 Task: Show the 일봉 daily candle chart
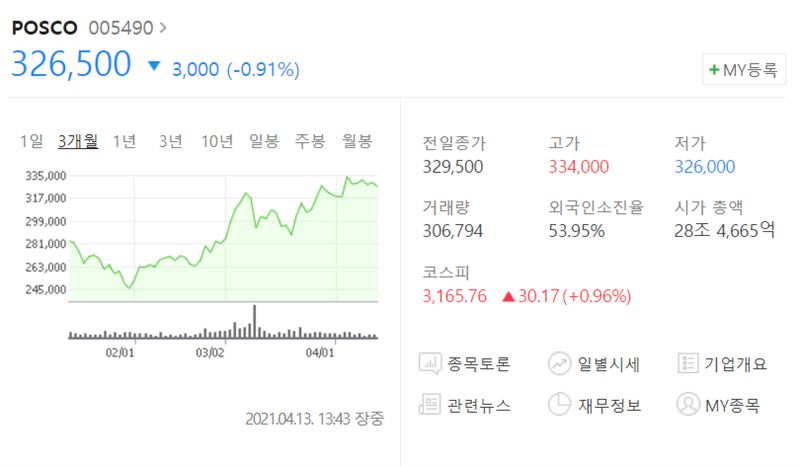click(264, 141)
